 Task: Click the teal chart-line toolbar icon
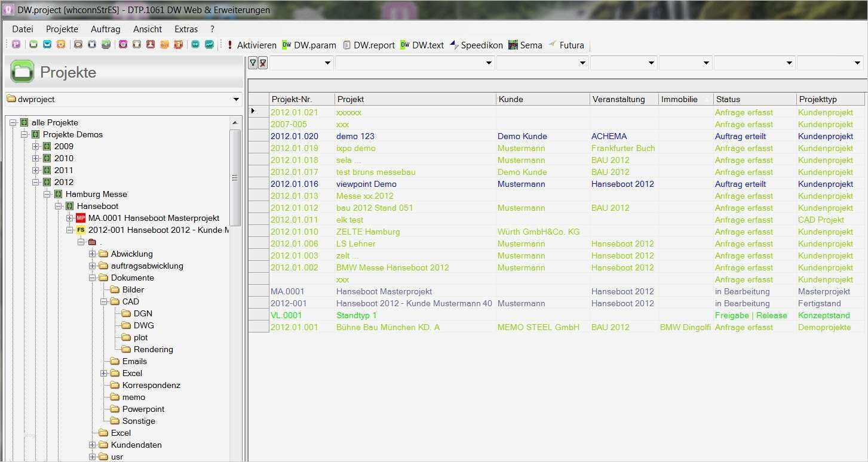point(209,45)
